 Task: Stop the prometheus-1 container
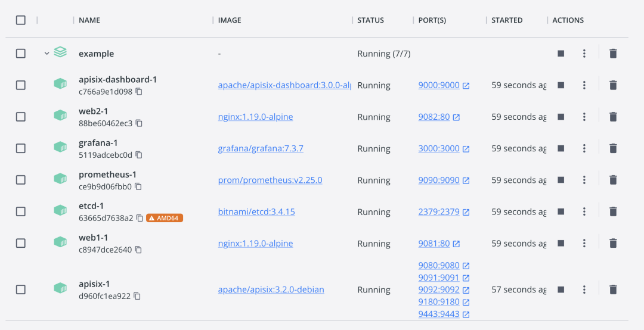(561, 180)
